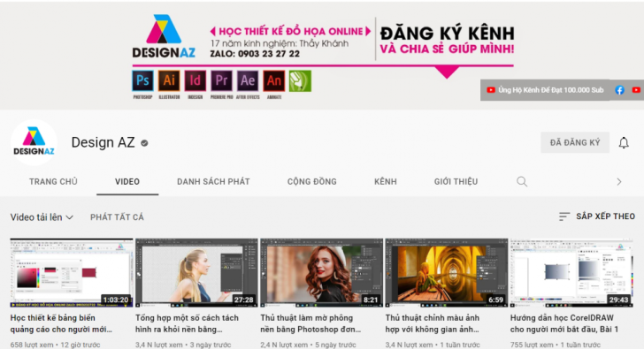Click Phát tất cả button

pyautogui.click(x=117, y=217)
